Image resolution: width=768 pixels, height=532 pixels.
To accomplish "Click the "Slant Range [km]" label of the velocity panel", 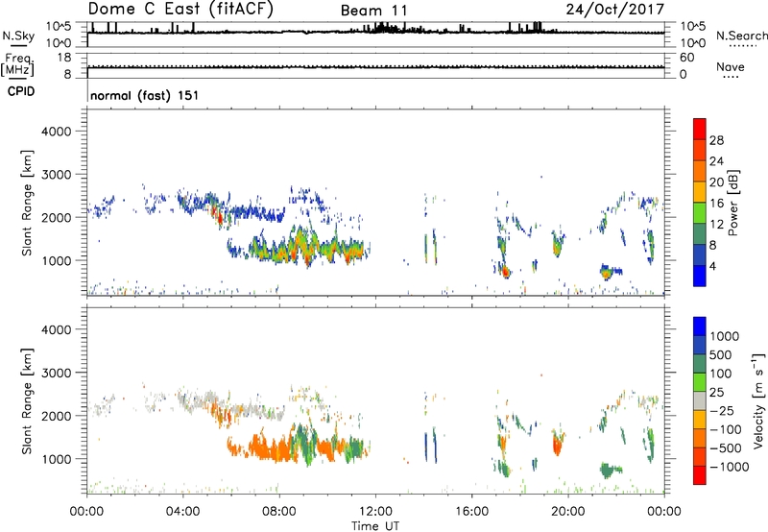I will 27,400.
